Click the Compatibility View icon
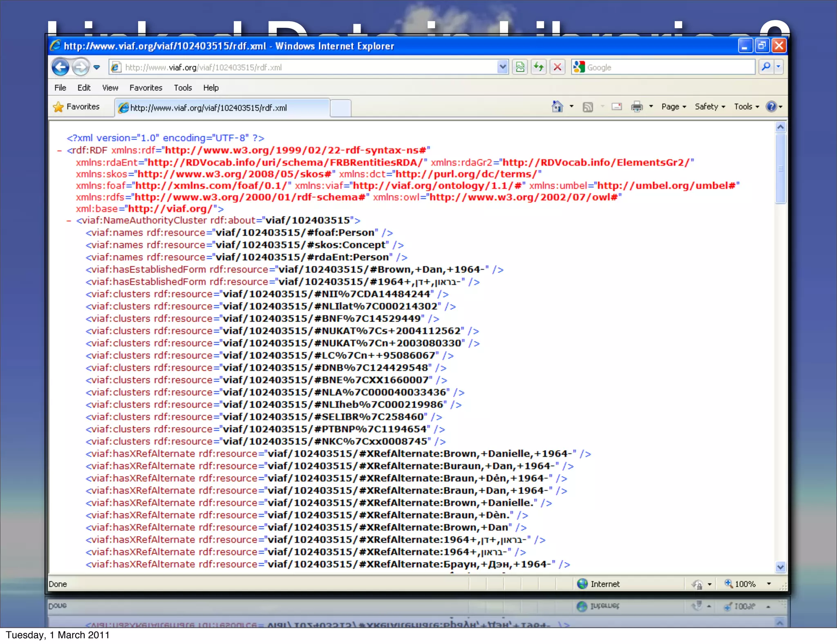Screen dimensions: 837x644 [x=520, y=67]
